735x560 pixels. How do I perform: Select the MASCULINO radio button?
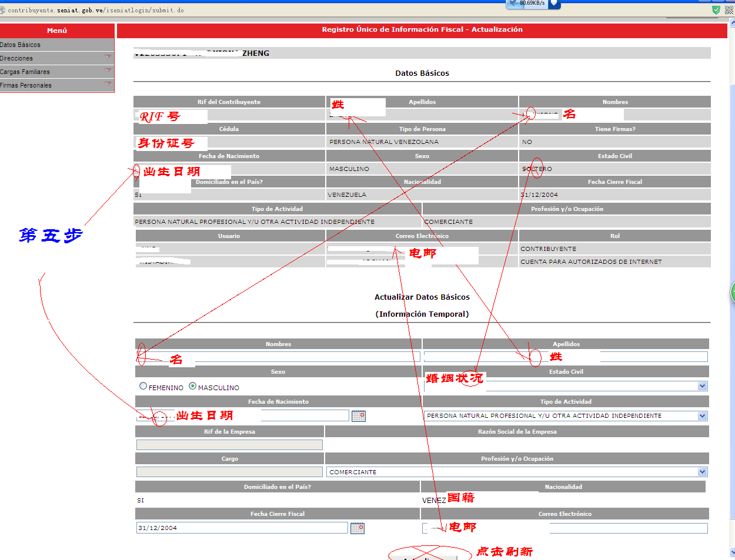(192, 386)
